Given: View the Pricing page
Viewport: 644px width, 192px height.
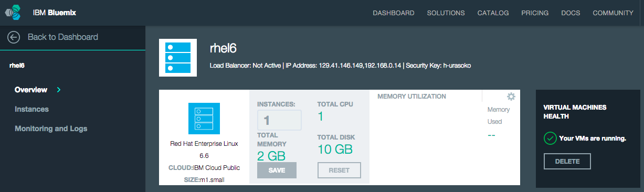Looking at the screenshot, I should coord(535,13).
